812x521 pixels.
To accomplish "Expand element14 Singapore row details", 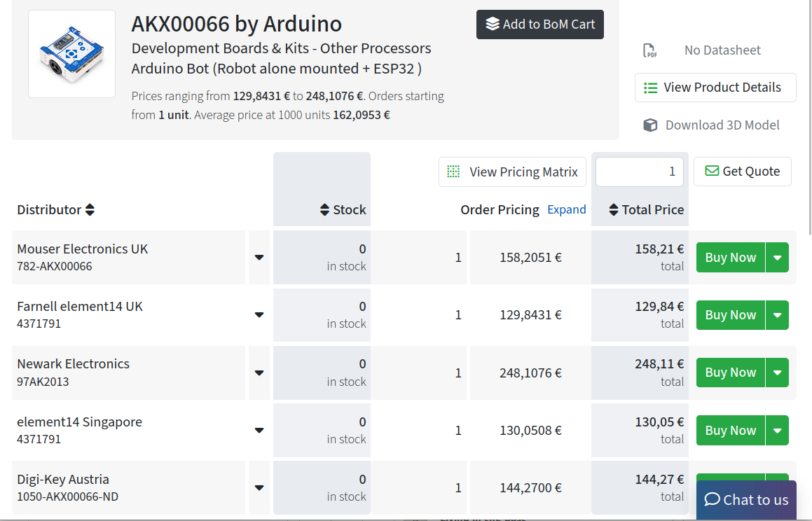I will click(259, 430).
